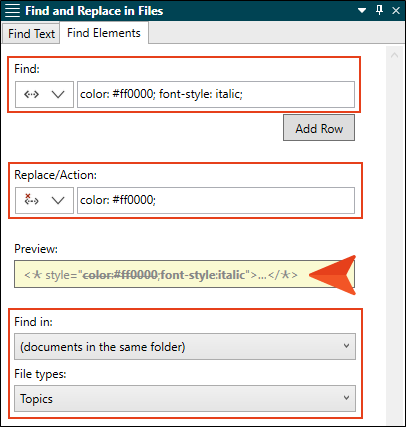Close the Find and Replace in Files pane

click(396, 11)
